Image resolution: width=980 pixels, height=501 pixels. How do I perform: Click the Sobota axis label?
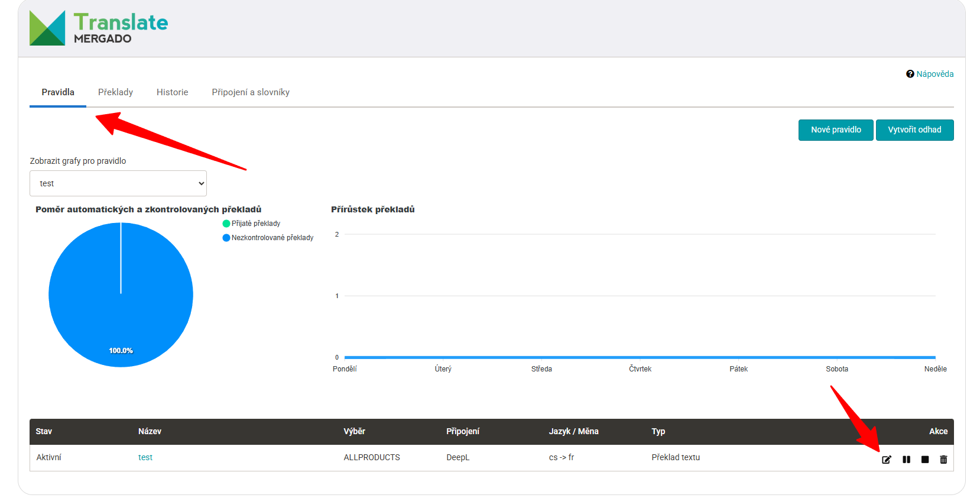(837, 369)
